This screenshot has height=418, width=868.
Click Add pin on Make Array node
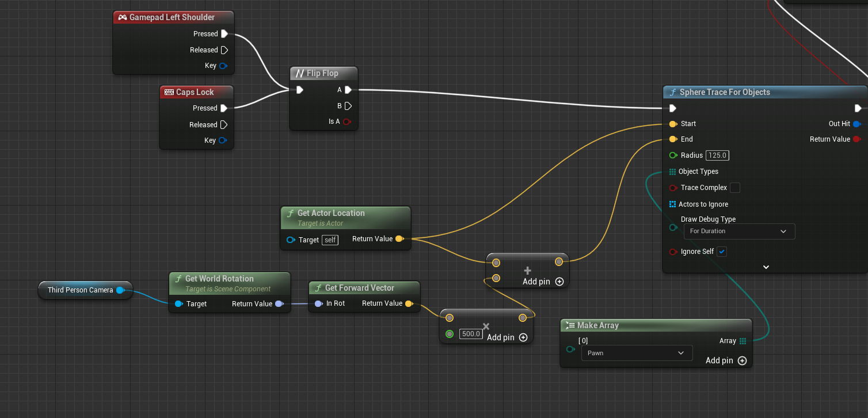(x=726, y=360)
